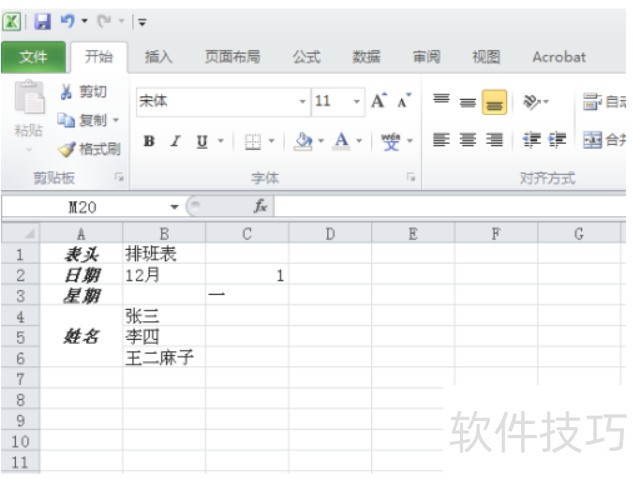Expand the font size dropdown
The width and height of the screenshot is (633, 479).
coord(356,101)
